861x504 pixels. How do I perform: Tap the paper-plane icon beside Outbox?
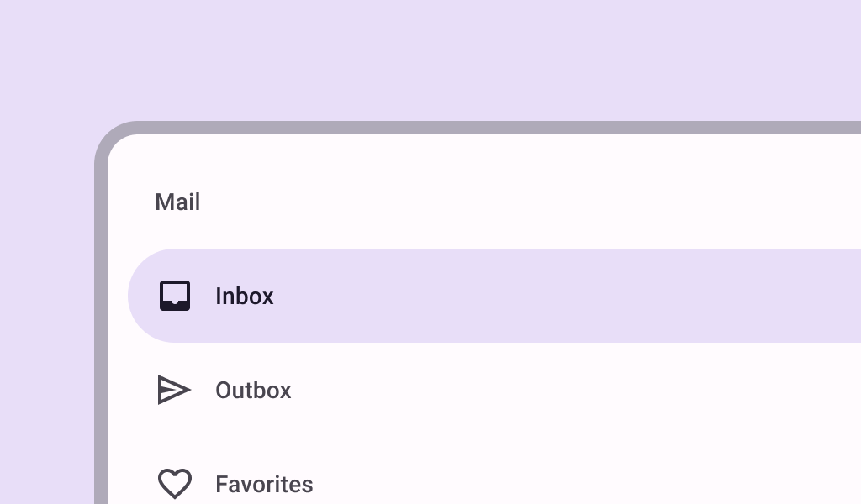pyautogui.click(x=174, y=390)
